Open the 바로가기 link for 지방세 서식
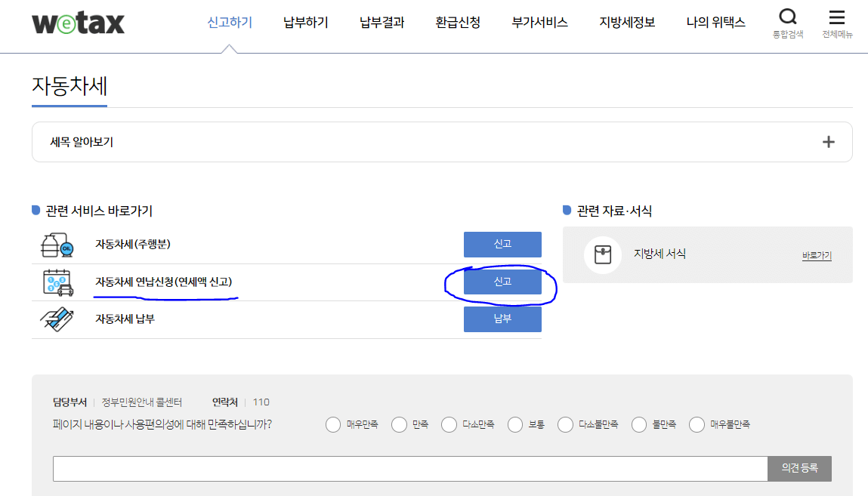The width and height of the screenshot is (868, 496). tap(817, 255)
